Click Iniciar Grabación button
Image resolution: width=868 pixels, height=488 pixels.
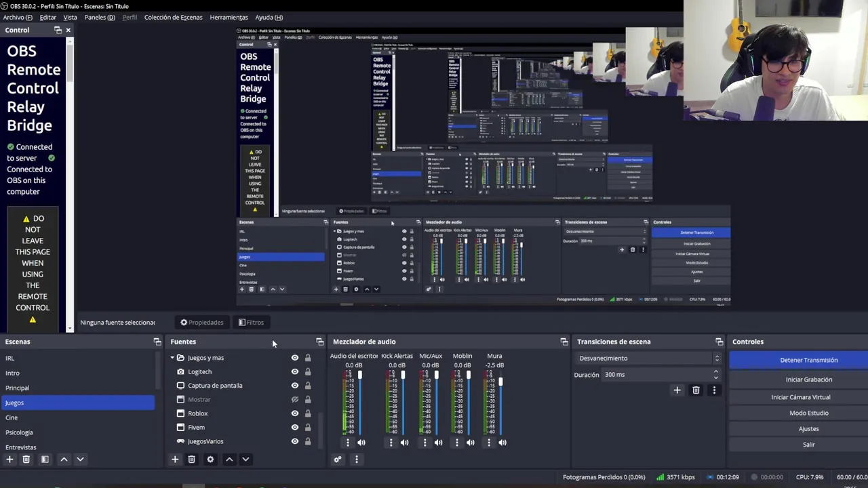[799, 380]
